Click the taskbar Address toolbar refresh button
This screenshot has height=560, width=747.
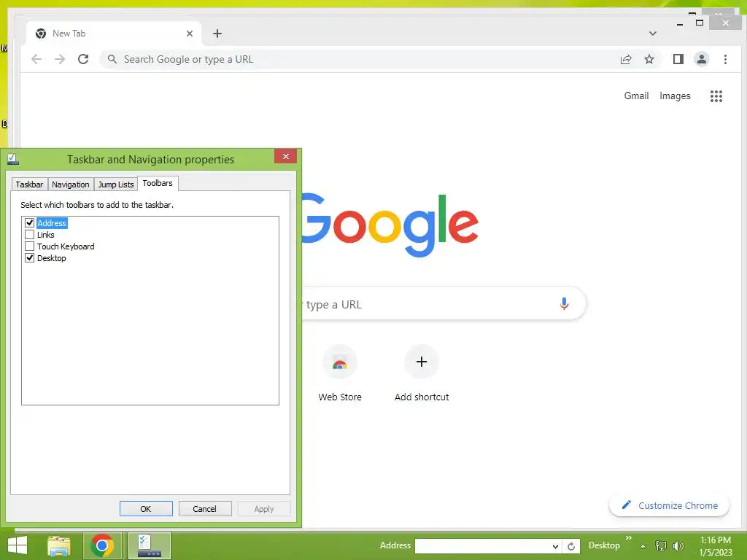pyautogui.click(x=571, y=546)
